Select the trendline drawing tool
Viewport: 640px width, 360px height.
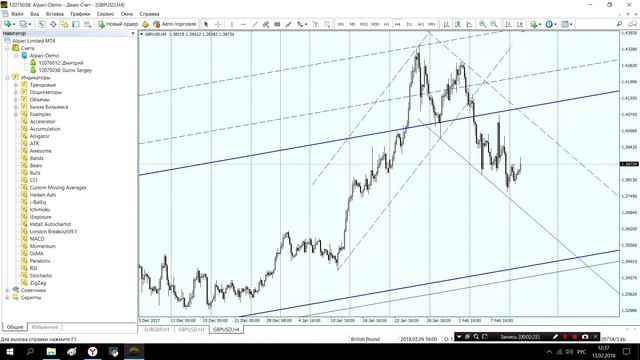point(255,24)
